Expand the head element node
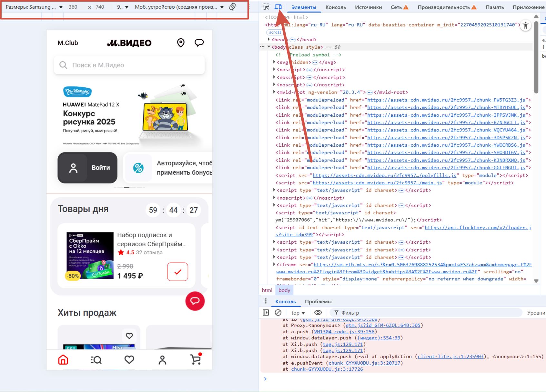The image size is (546, 392). [269, 39]
